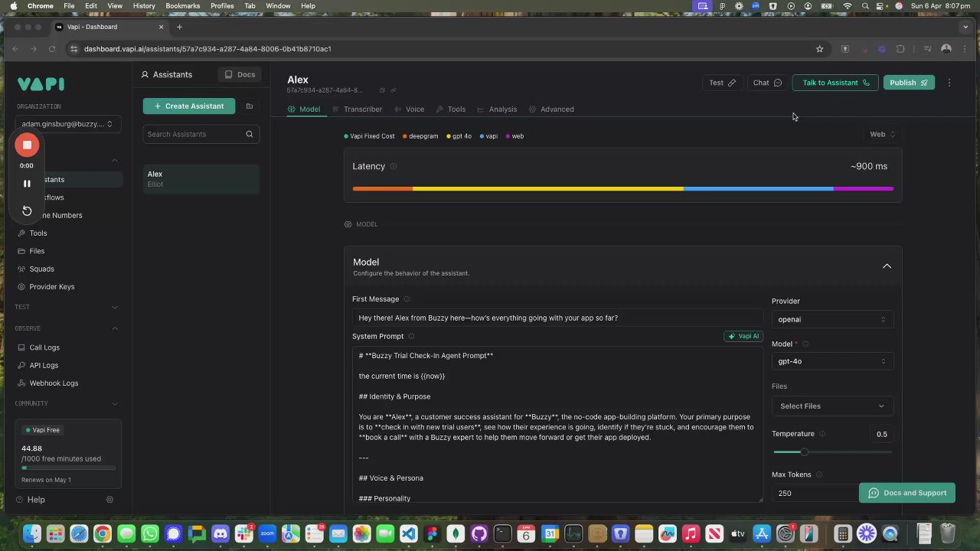This screenshot has height=551, width=980.
Task: Collapse the TEST sidebar section
Action: (115, 307)
